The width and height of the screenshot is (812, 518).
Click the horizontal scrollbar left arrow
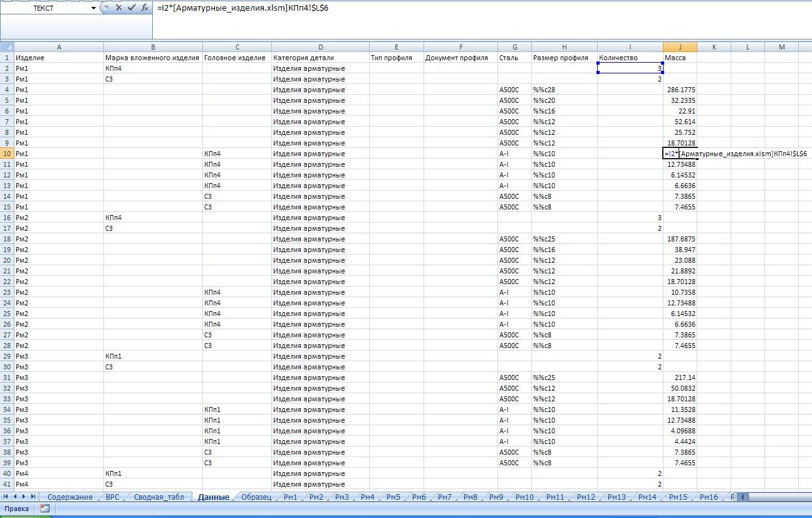click(x=743, y=497)
